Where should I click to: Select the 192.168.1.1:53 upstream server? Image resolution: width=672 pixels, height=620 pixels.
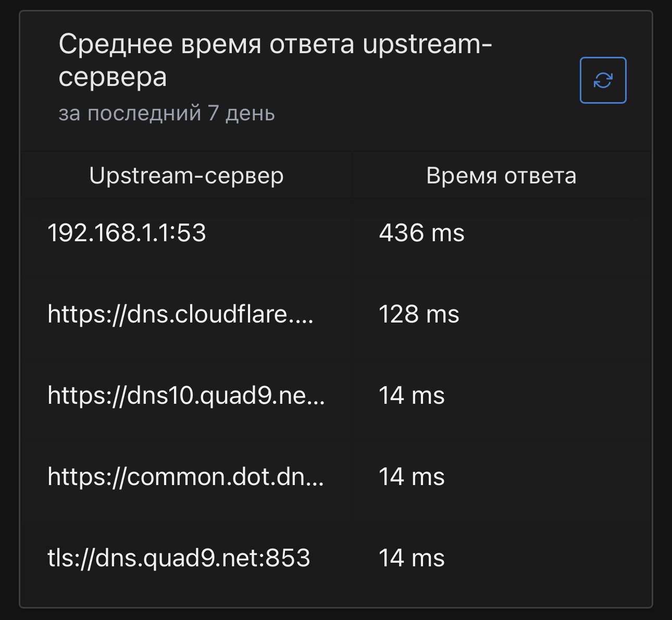[x=127, y=233]
